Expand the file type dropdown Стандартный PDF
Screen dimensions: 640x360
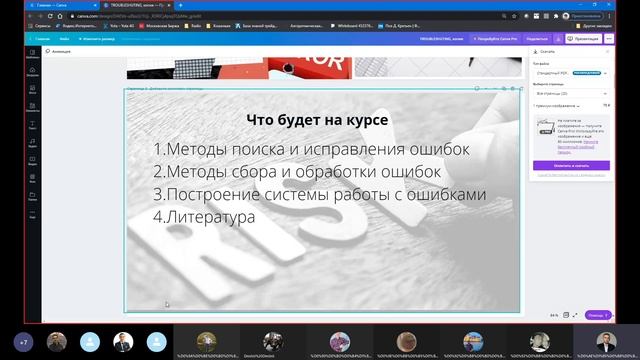(571, 73)
